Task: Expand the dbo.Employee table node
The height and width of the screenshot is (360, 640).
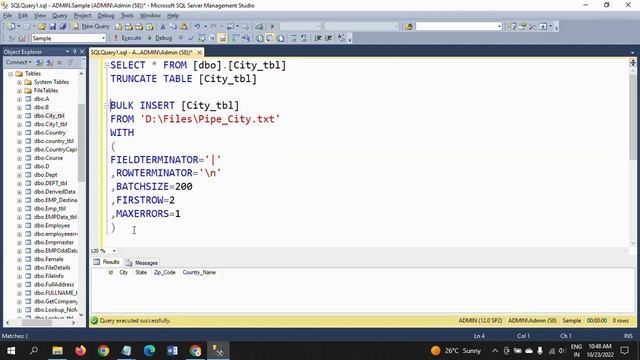Action: 19,225
